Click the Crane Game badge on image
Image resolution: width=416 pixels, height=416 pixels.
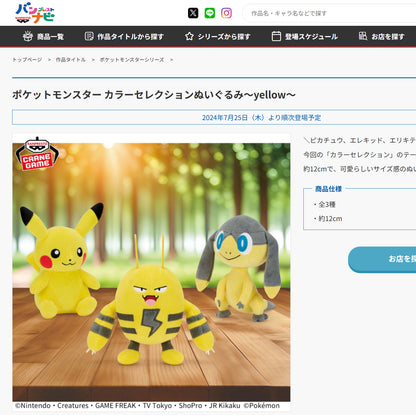pos(37,154)
